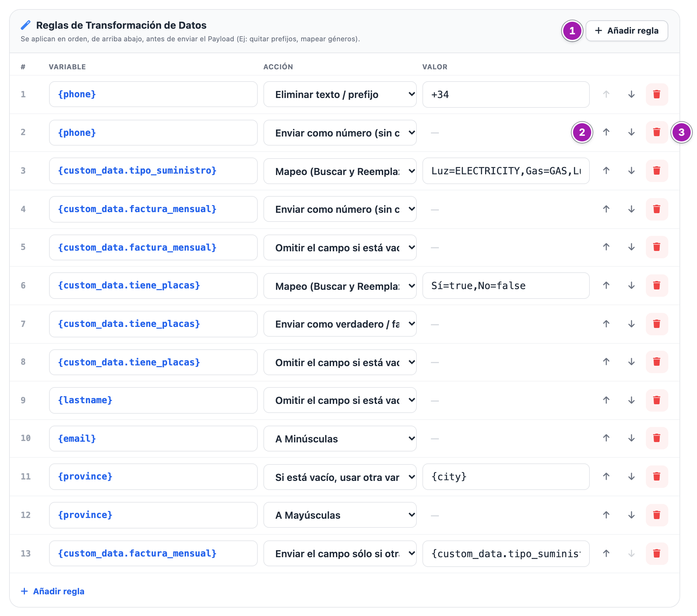Delete rule 6 Sí=true mapping

(657, 286)
